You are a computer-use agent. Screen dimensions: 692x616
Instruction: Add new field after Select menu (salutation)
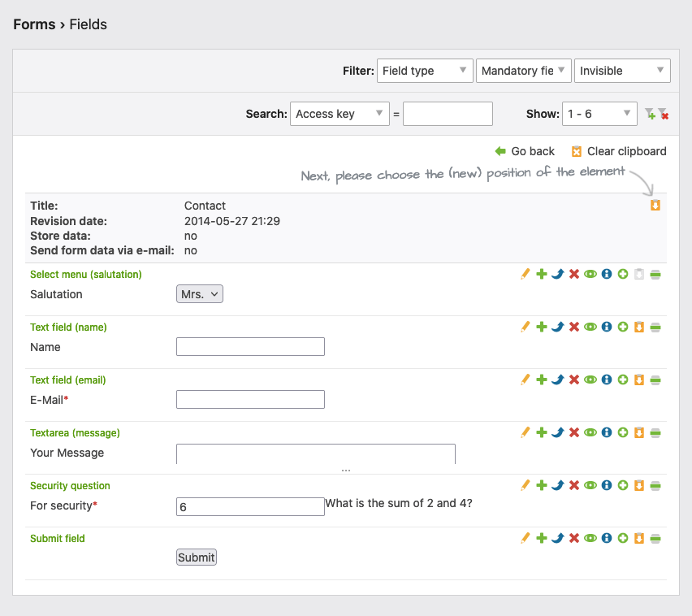pyautogui.click(x=623, y=274)
